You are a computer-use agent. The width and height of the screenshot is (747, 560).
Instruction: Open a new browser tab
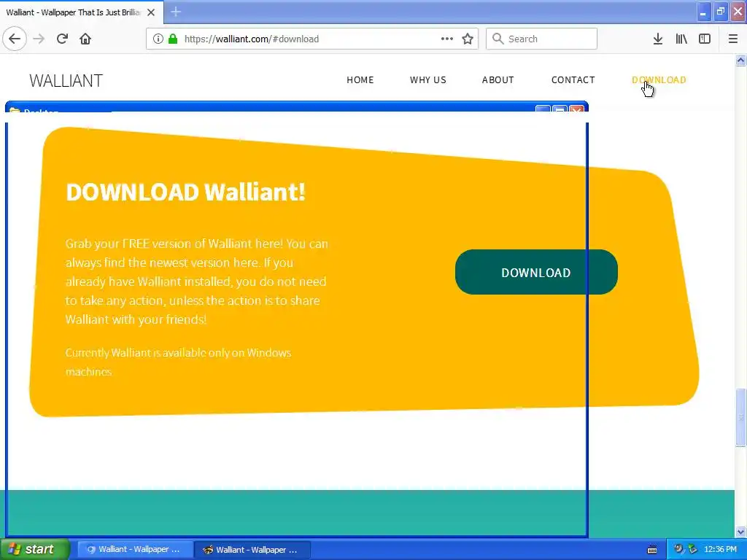point(176,12)
